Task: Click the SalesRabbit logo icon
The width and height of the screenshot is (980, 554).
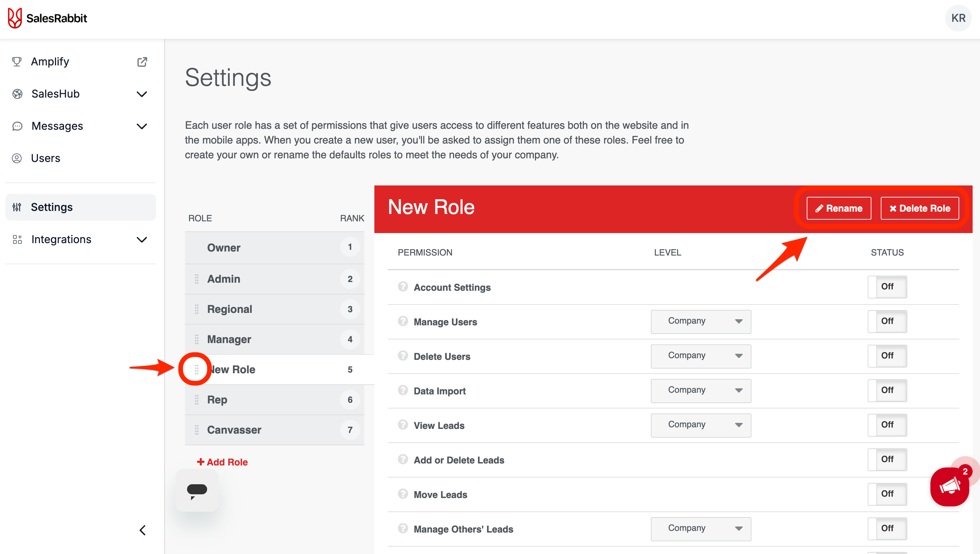Action: 15,18
